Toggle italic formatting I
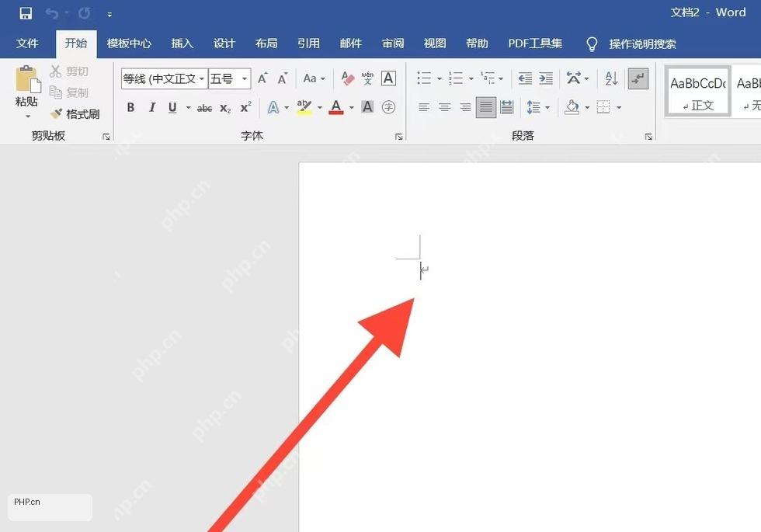 click(x=152, y=107)
